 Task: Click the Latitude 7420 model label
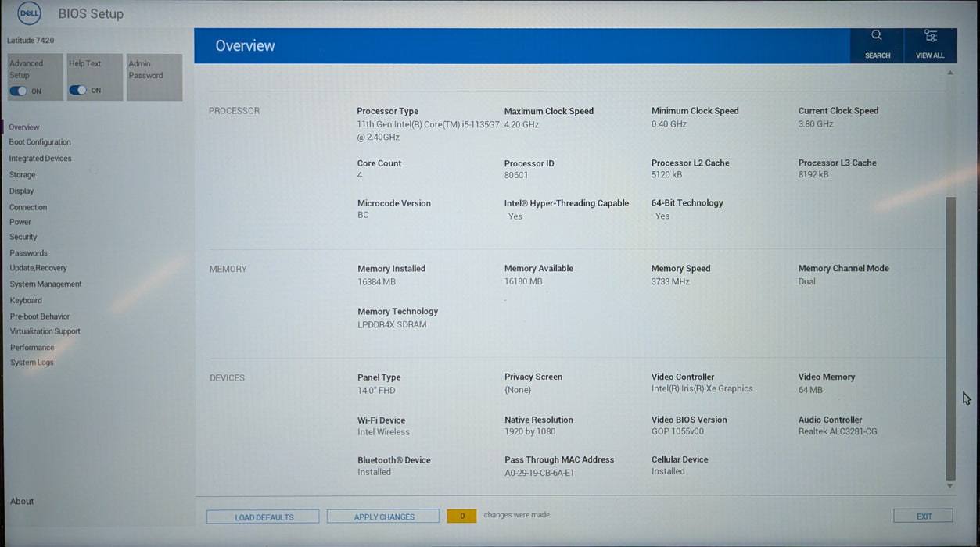tap(31, 40)
